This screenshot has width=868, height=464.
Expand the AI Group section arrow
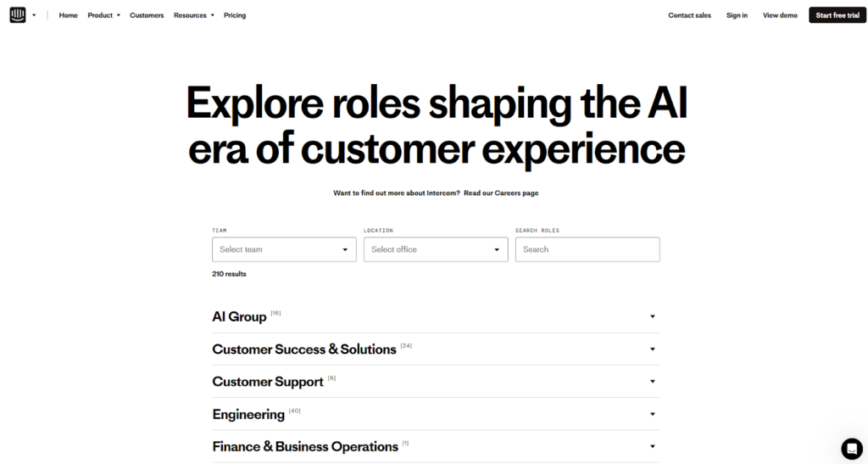pyautogui.click(x=652, y=316)
